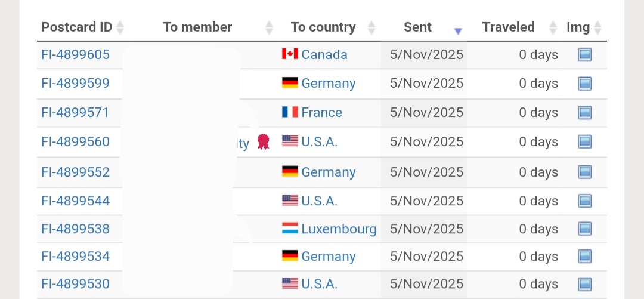Toggle Sent column sort arrow
Screen dimensions: 644x299
[x=457, y=30]
